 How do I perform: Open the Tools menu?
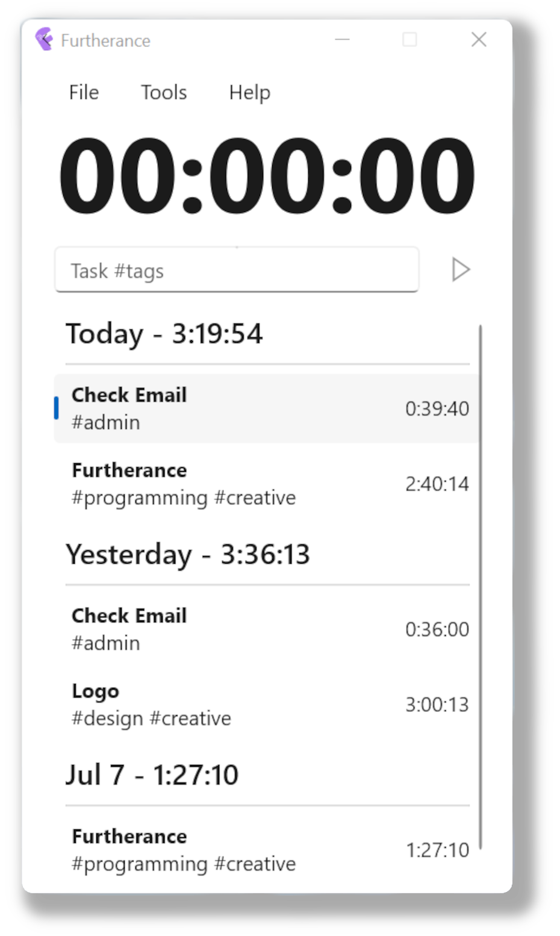coord(164,92)
